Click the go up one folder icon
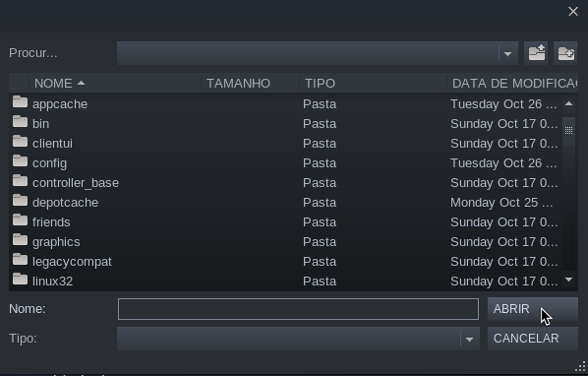This screenshot has height=376, width=588. pos(536,53)
